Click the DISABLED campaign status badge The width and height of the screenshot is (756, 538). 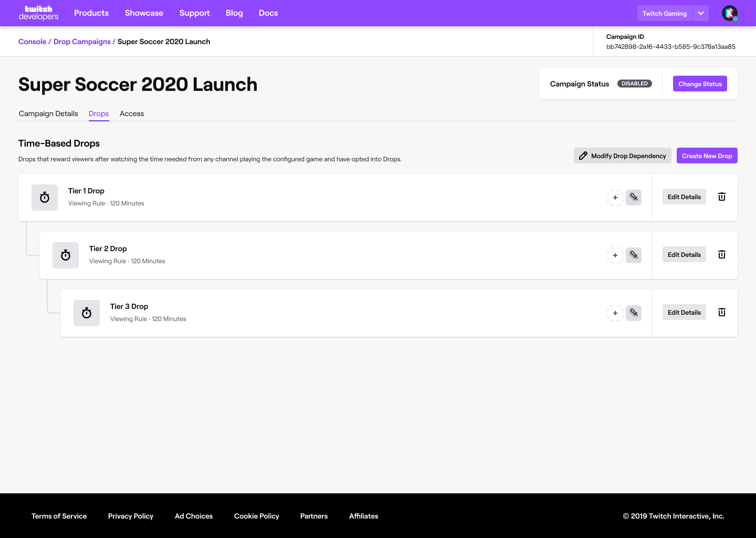coord(634,83)
